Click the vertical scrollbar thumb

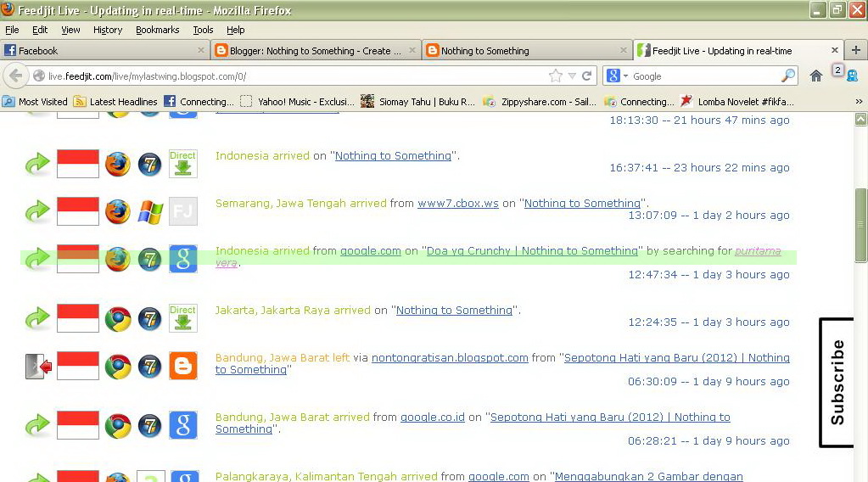point(860,225)
